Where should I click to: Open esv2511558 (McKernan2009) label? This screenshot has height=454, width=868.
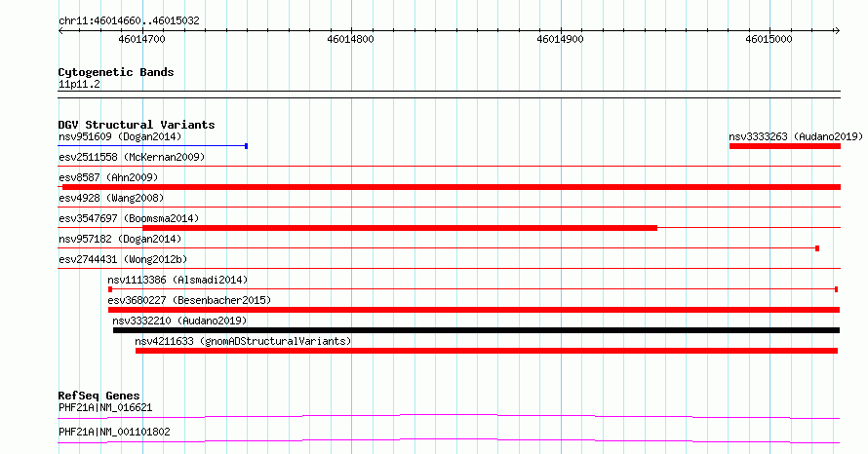(132, 157)
